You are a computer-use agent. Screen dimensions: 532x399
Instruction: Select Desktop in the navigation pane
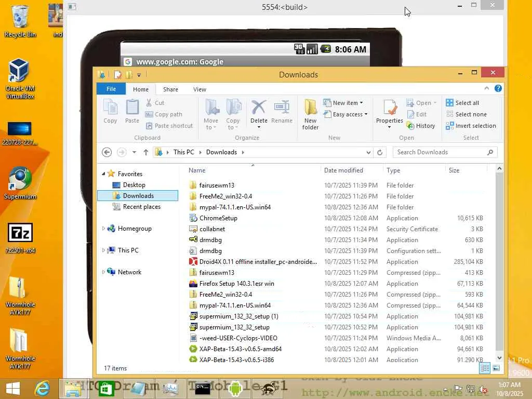pyautogui.click(x=134, y=185)
